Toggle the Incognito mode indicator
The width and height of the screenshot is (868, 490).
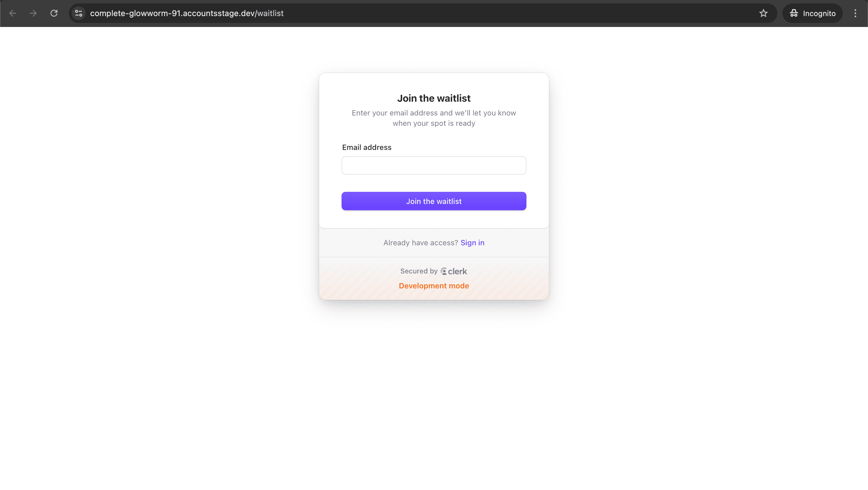(813, 13)
